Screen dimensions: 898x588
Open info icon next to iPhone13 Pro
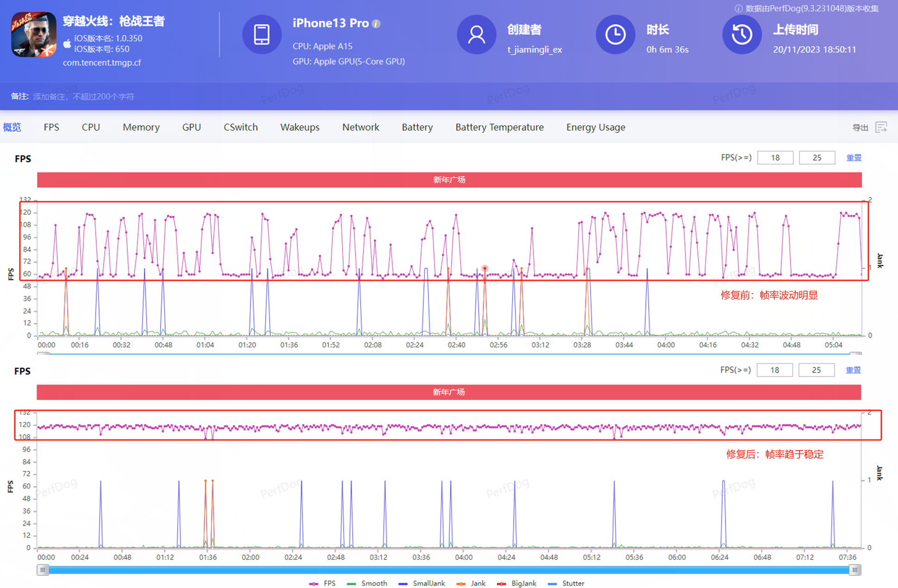click(377, 24)
